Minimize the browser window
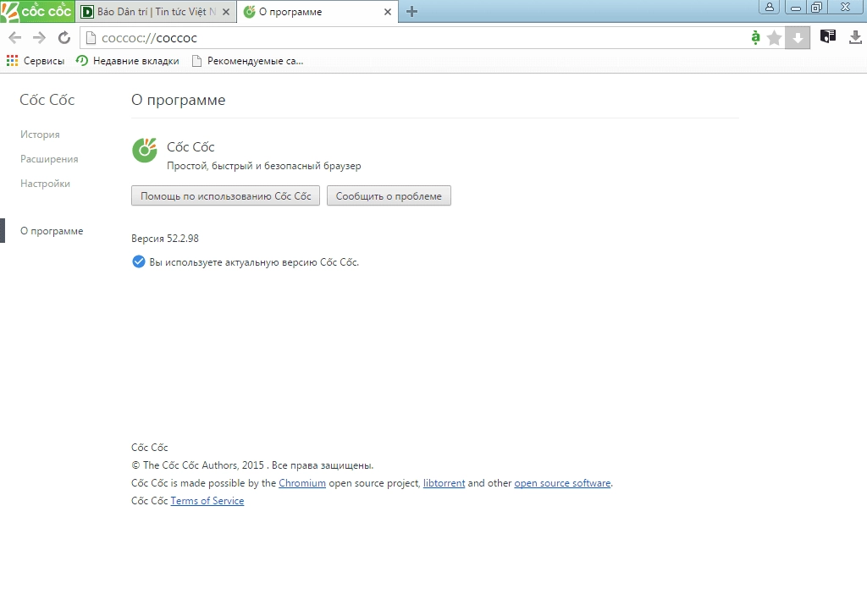The width and height of the screenshot is (867, 616). 795,7
